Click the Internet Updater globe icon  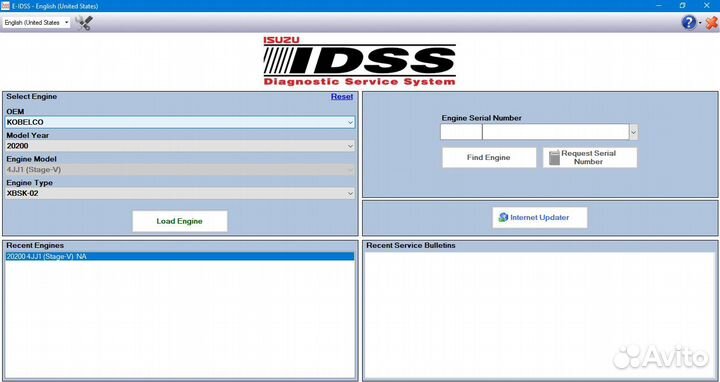click(x=503, y=218)
